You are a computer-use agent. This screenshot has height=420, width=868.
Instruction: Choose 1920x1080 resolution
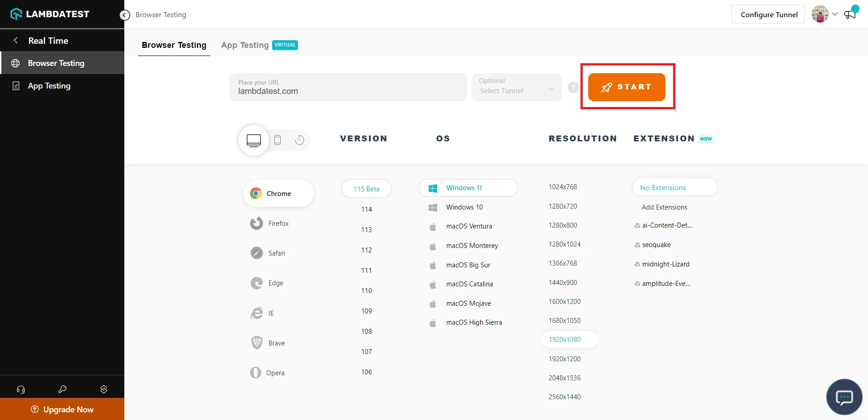(x=570, y=339)
